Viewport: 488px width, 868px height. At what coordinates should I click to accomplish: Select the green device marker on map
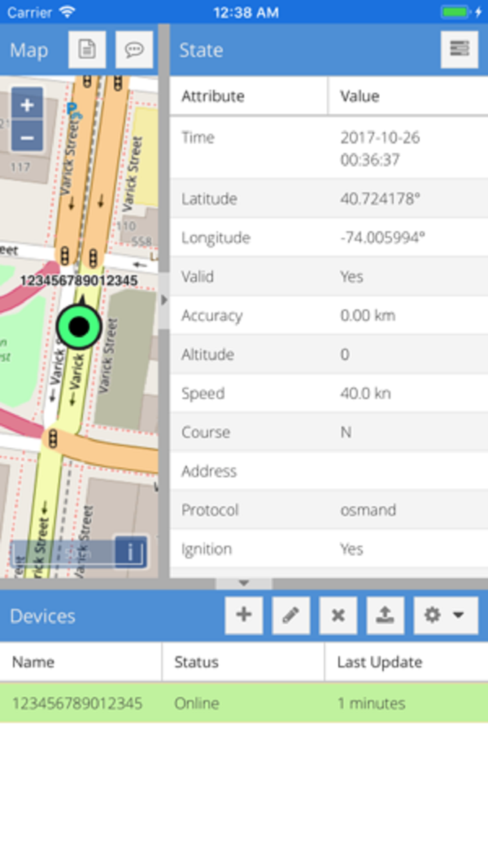pos(79,326)
